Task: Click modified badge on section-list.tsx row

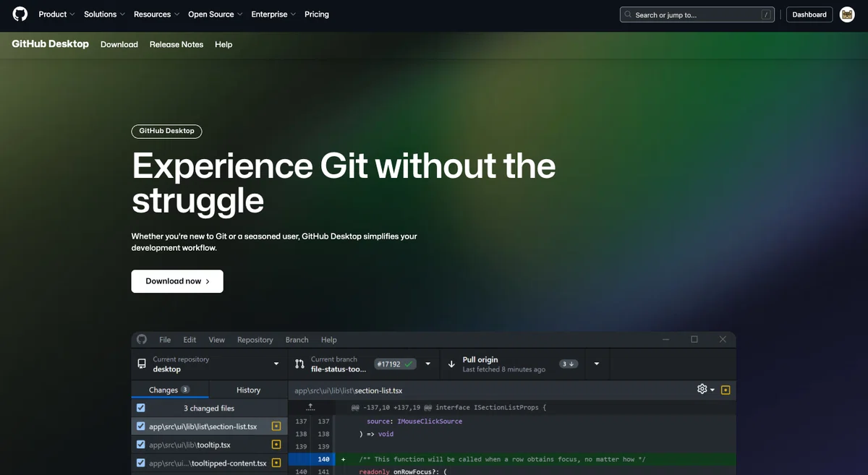Action: pyautogui.click(x=276, y=427)
